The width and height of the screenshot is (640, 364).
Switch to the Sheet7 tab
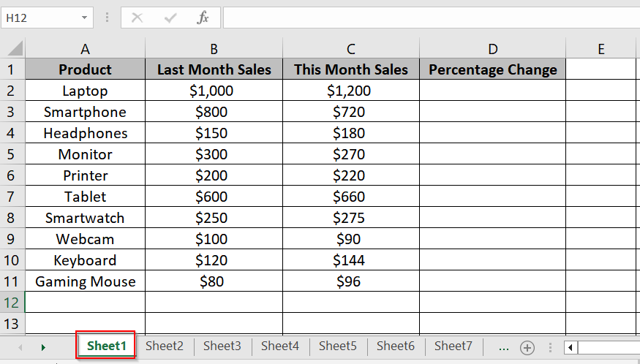coord(453,346)
